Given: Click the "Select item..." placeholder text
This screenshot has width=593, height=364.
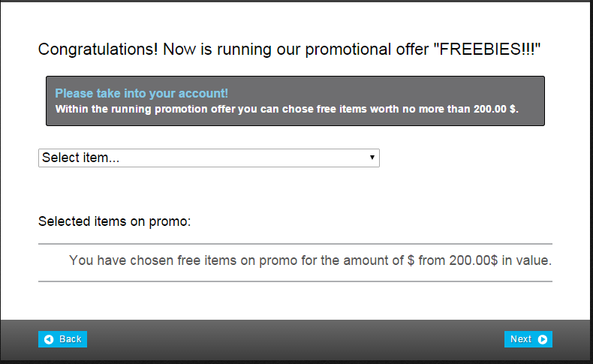Looking at the screenshot, I should click(81, 158).
